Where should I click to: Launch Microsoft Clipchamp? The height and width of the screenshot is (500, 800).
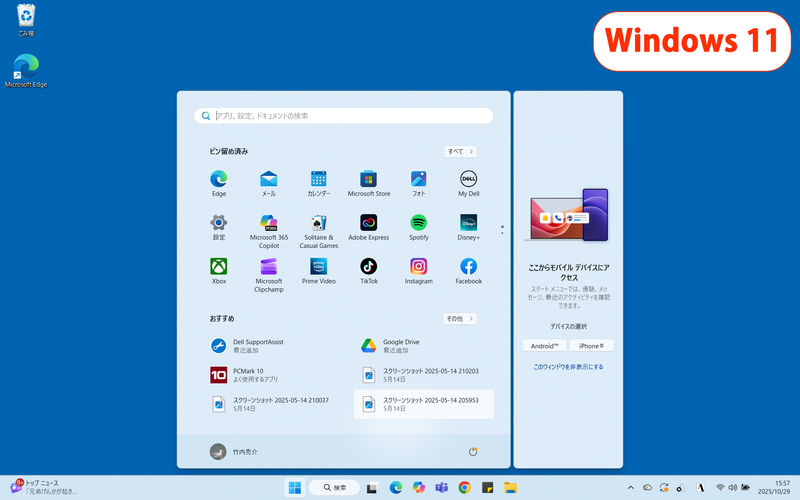(x=268, y=275)
